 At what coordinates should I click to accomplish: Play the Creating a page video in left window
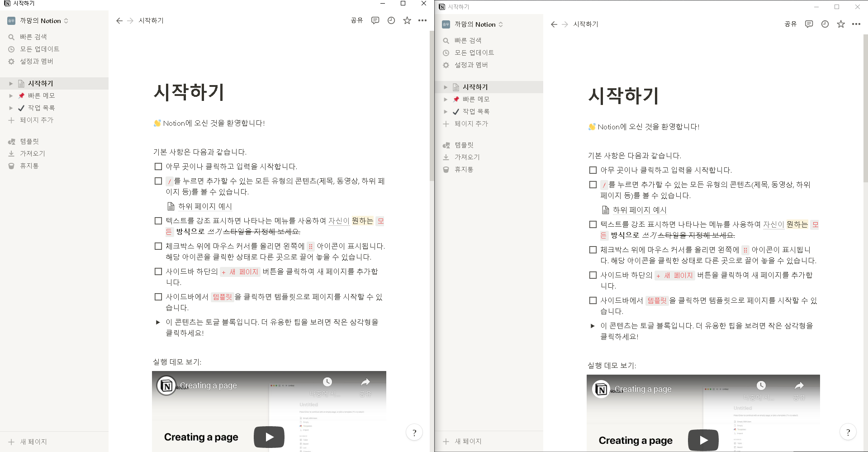pos(269,437)
